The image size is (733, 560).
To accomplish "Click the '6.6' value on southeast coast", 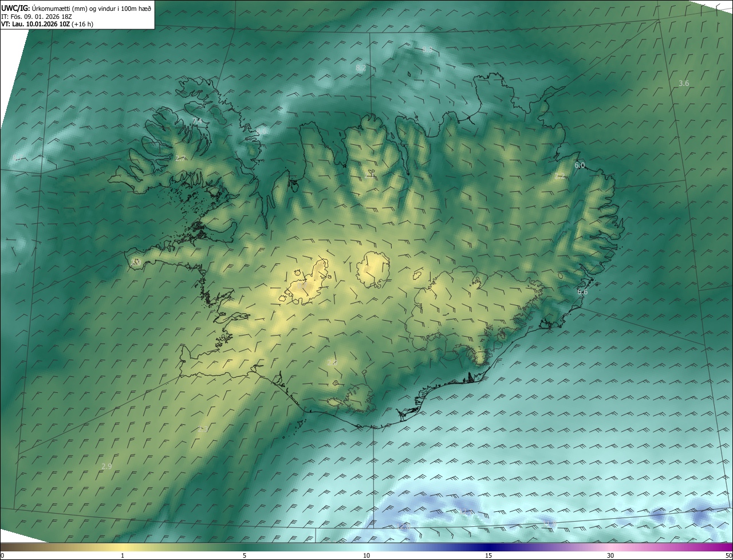I will [x=582, y=291].
